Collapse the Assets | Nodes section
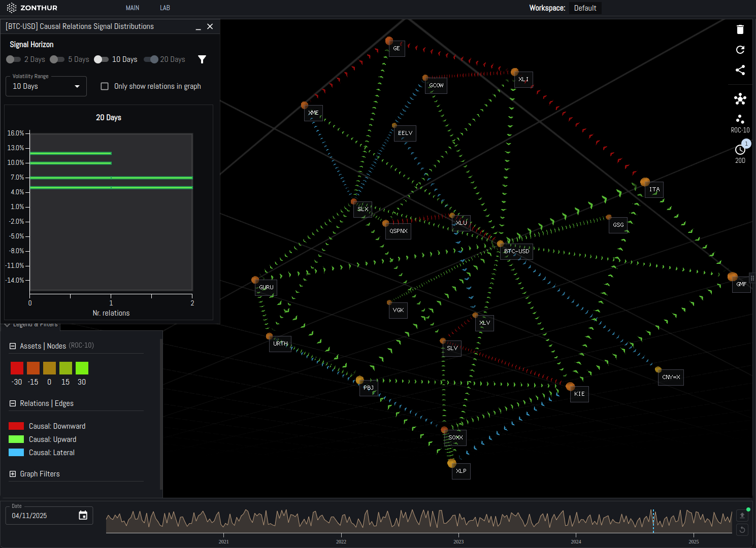The height and width of the screenshot is (548, 756). click(13, 346)
